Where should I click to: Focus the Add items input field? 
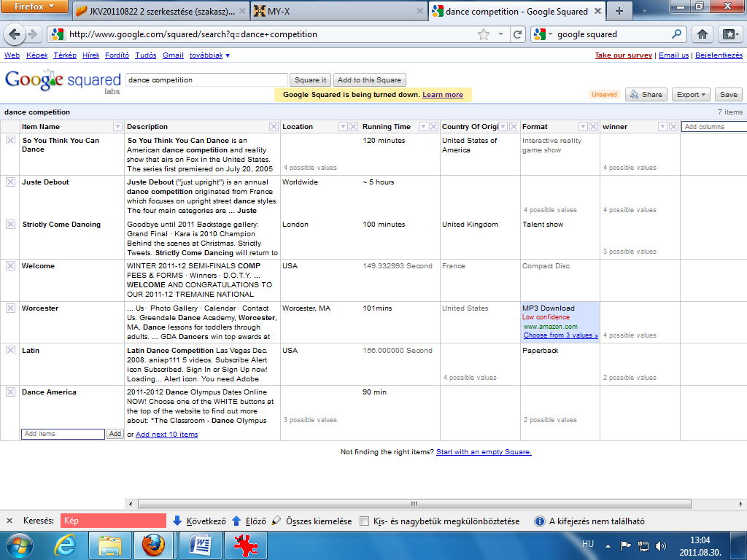pos(63,434)
